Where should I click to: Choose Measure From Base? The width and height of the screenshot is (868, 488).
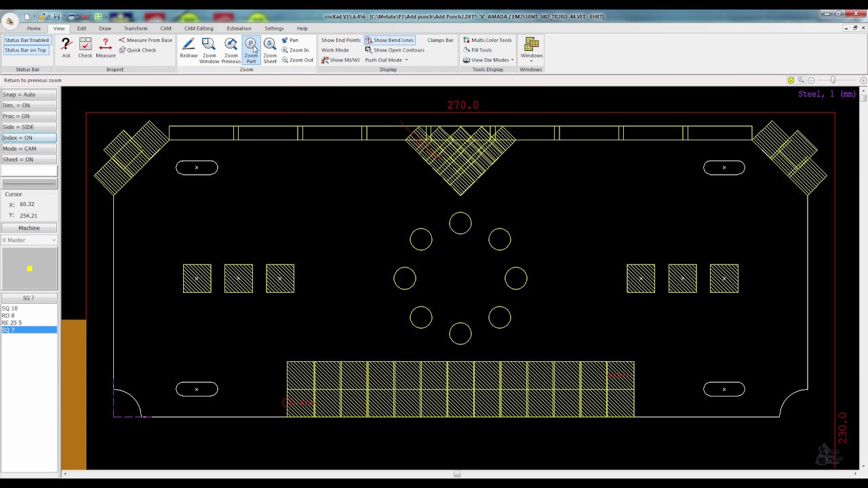146,40
